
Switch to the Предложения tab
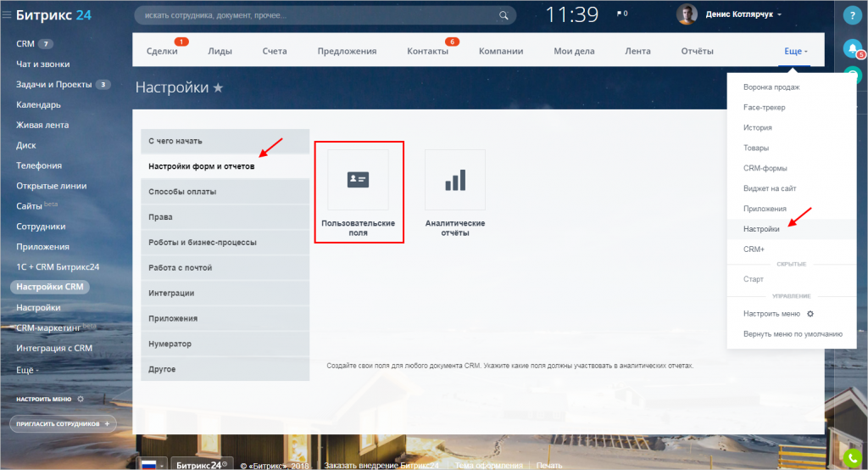(347, 51)
